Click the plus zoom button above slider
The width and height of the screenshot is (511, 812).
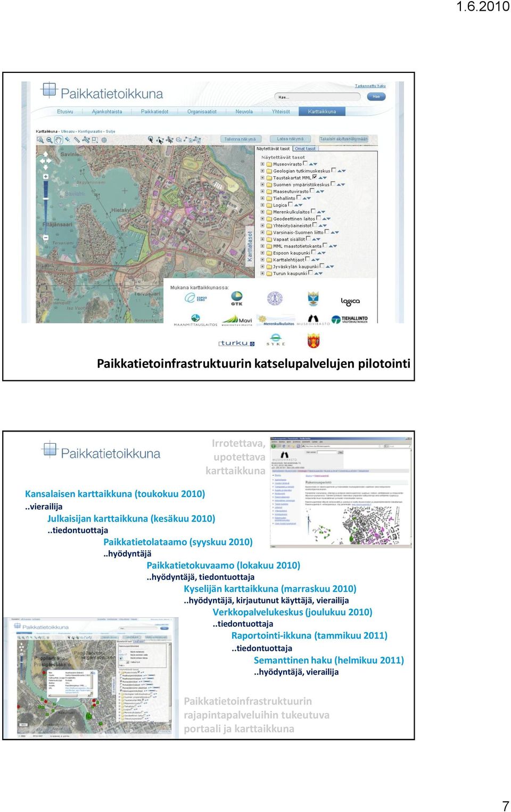tap(46, 176)
